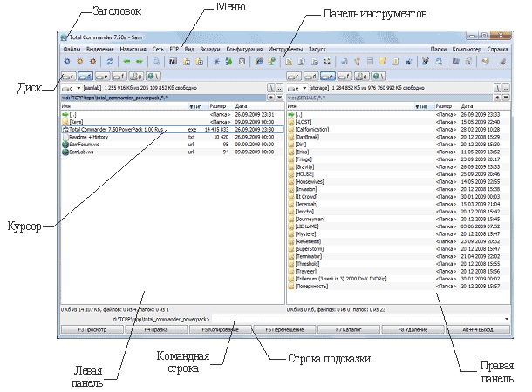The height and width of the screenshot is (392, 532).
Task: Open the Конфигурация menu
Action: click(x=244, y=51)
